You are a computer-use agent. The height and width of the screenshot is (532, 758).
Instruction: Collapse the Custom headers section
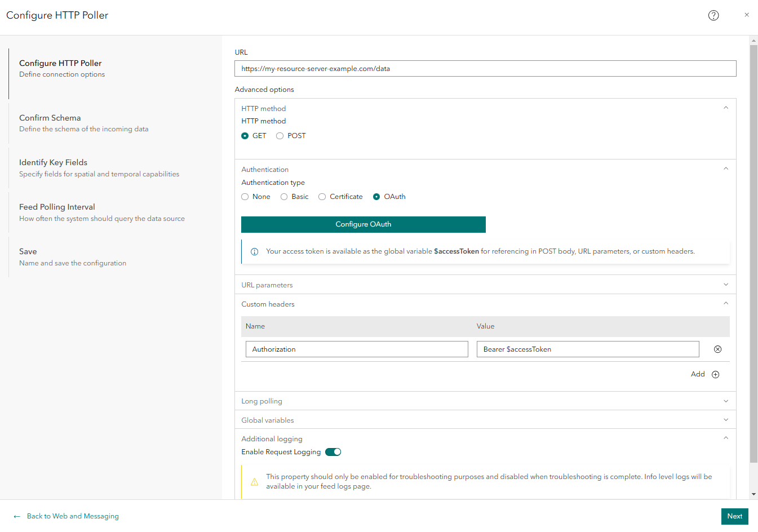click(726, 304)
